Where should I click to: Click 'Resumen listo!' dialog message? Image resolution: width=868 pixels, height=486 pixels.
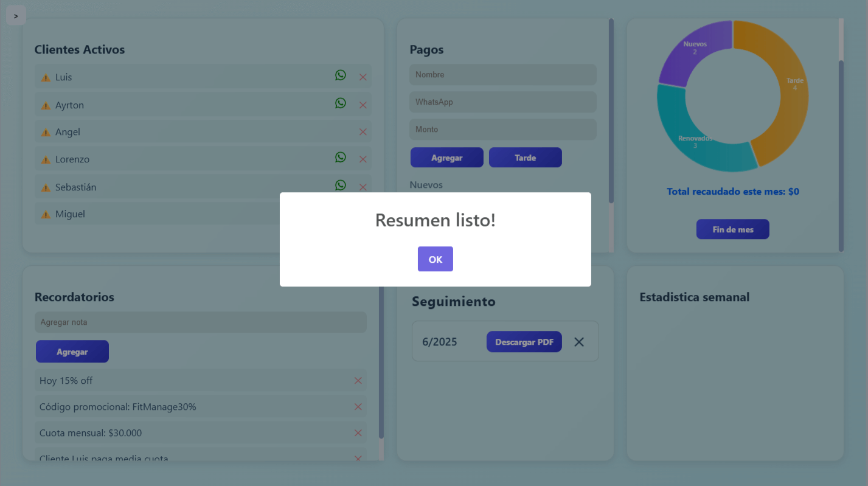click(436, 220)
